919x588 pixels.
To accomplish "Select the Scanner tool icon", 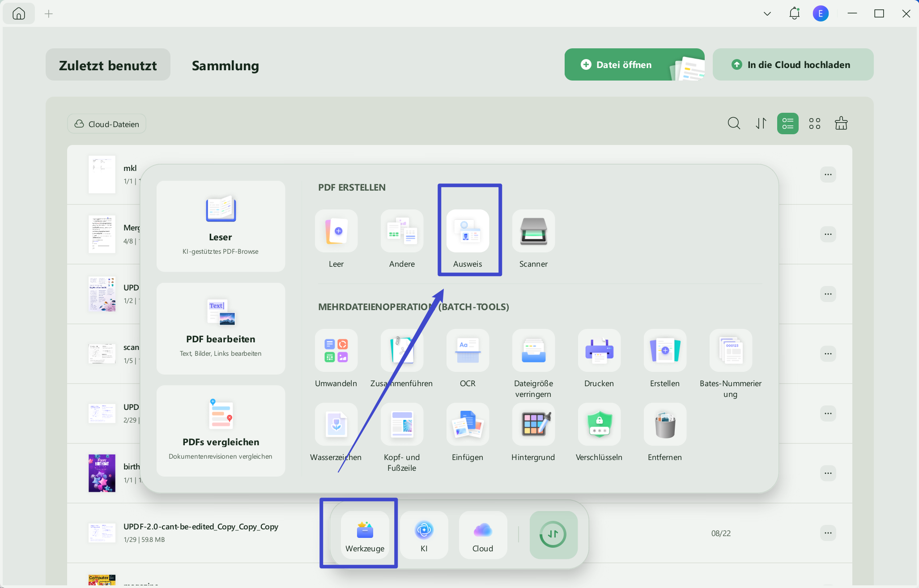I will click(533, 231).
